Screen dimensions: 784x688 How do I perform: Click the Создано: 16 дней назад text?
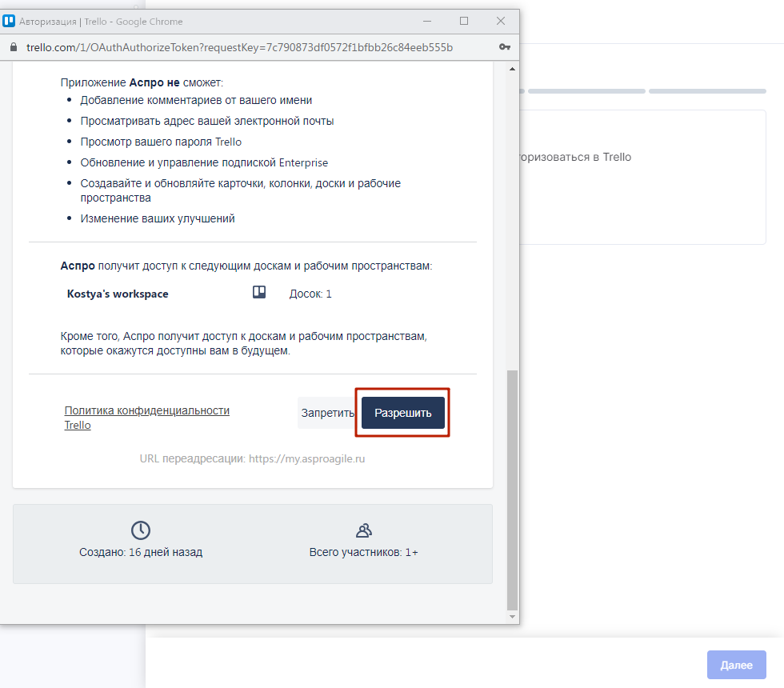click(141, 552)
